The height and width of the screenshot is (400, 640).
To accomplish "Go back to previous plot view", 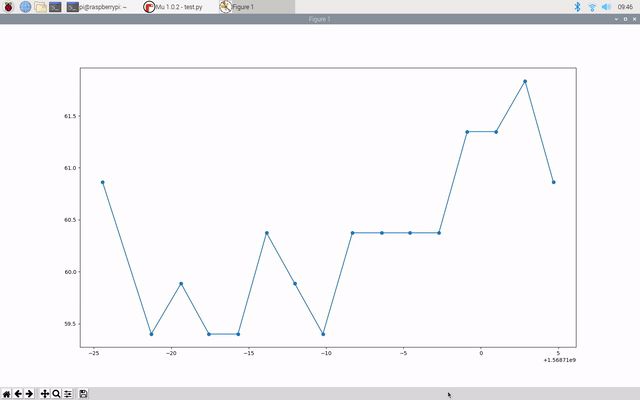I will [x=18, y=394].
